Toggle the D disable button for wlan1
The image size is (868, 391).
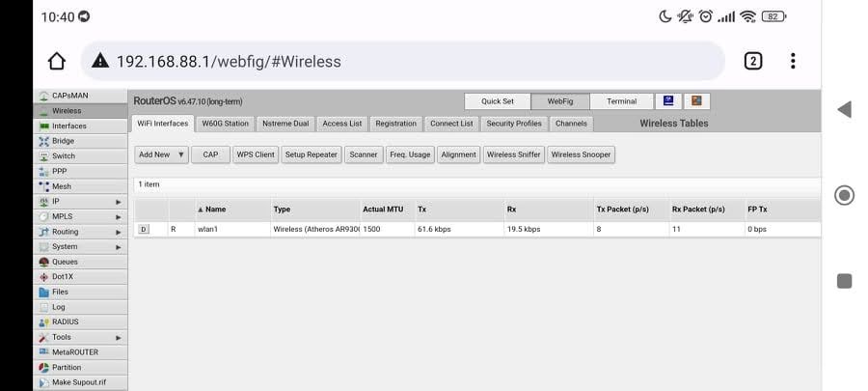[144, 229]
